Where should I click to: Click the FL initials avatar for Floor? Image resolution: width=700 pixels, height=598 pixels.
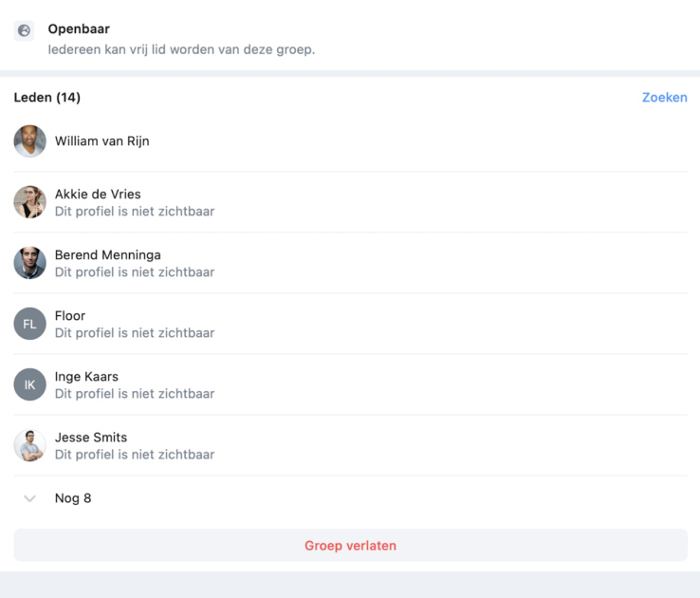coord(30,324)
